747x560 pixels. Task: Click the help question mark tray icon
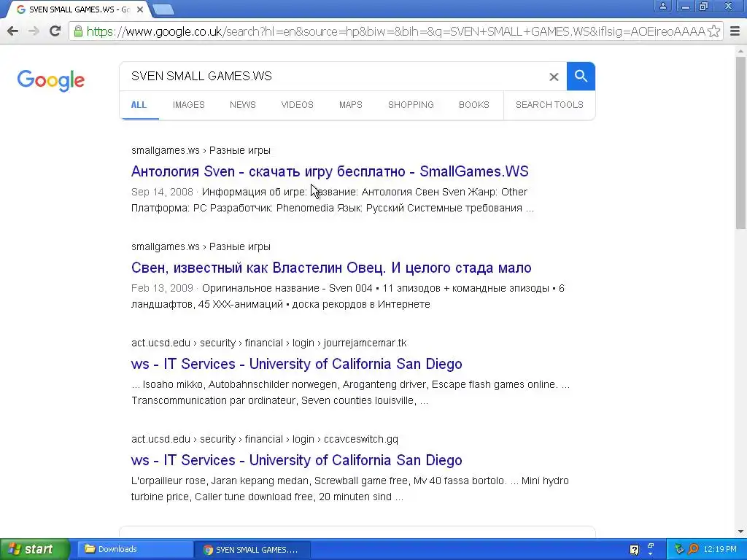pyautogui.click(x=634, y=550)
